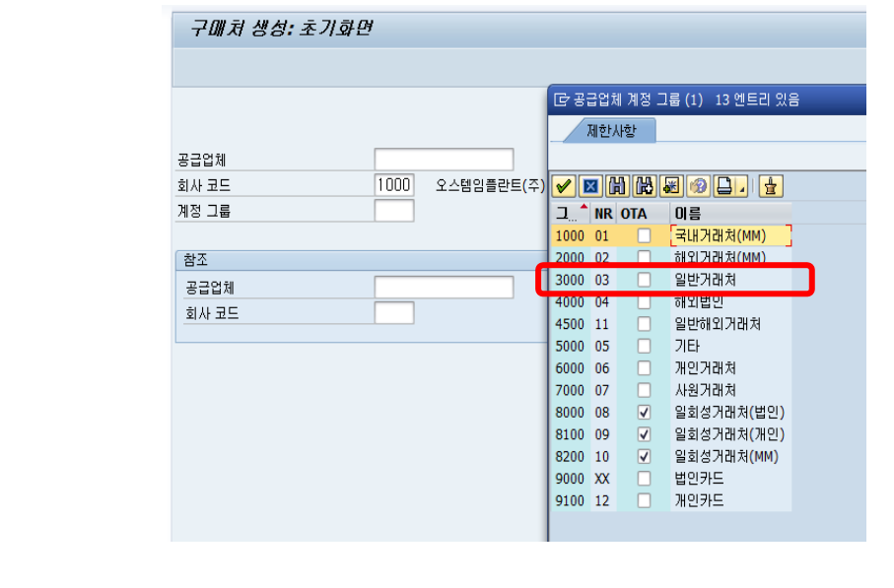Viewport: 894px width, 588px height.
Task: Confirm selection with the green checkmark icon
Action: pos(562,185)
